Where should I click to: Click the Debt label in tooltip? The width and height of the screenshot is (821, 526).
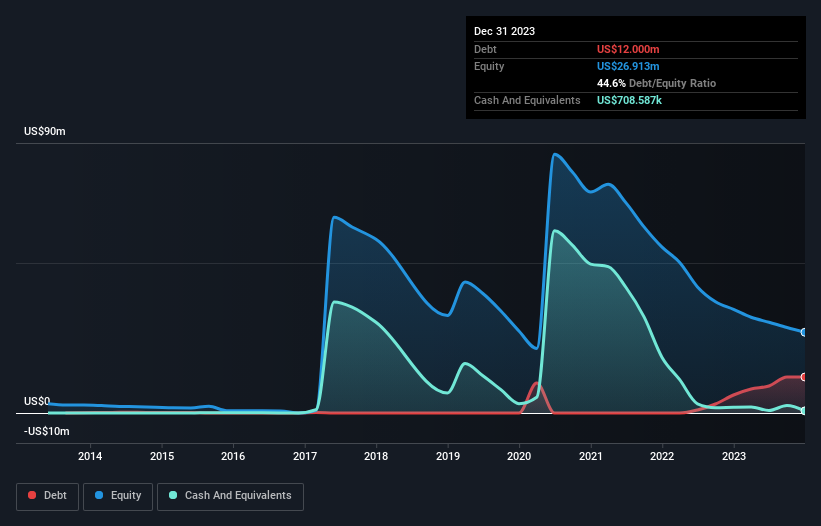click(x=485, y=49)
